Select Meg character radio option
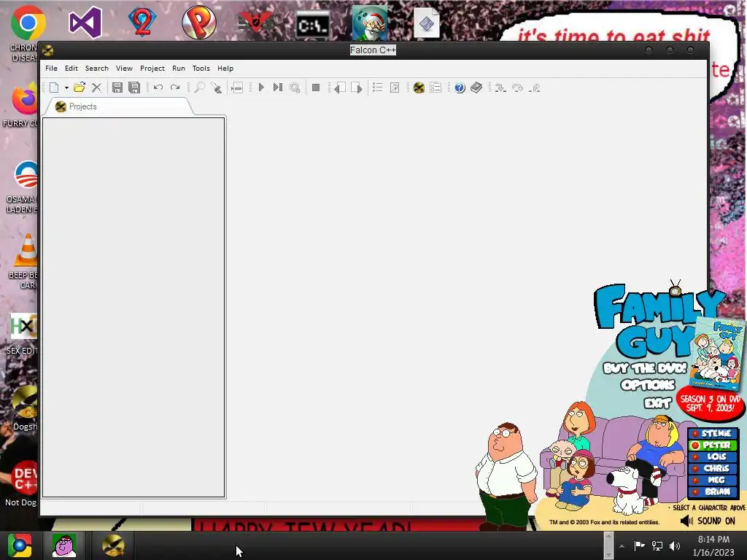Viewport: 747px width, 560px height. 713,480
